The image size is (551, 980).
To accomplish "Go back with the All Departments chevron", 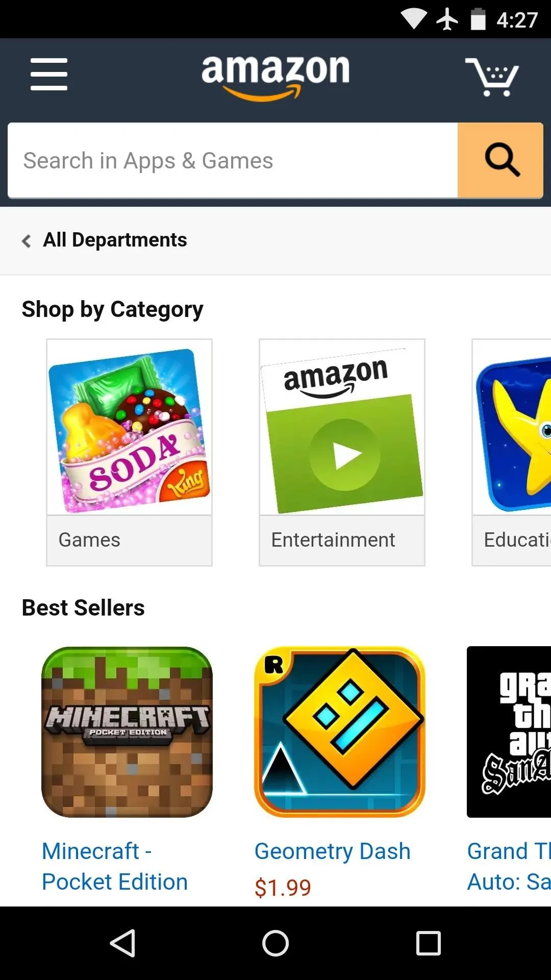I will click(x=27, y=240).
